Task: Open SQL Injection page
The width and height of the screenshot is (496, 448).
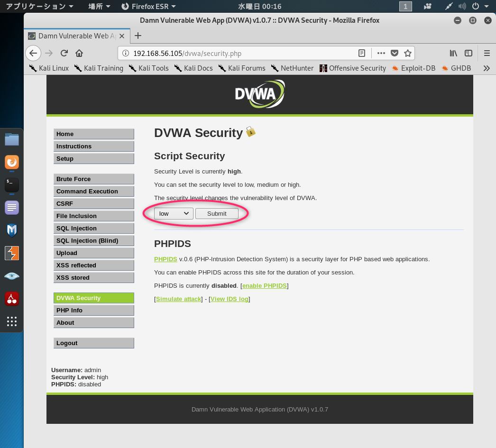Action: [93, 228]
